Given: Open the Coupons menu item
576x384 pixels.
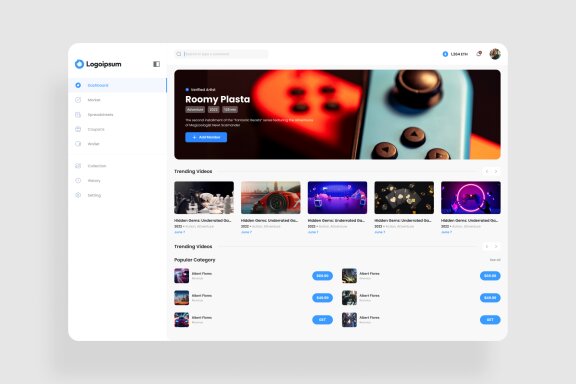Looking at the screenshot, I should (117, 129).
